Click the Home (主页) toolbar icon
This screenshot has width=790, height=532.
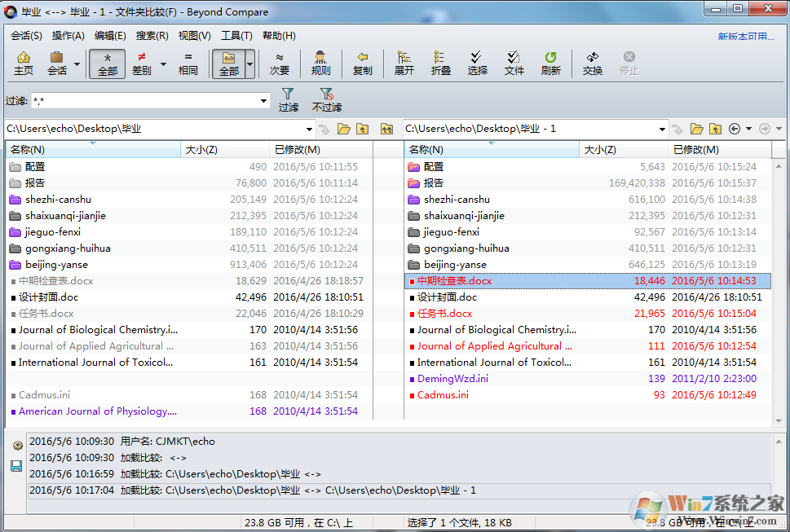(x=24, y=63)
